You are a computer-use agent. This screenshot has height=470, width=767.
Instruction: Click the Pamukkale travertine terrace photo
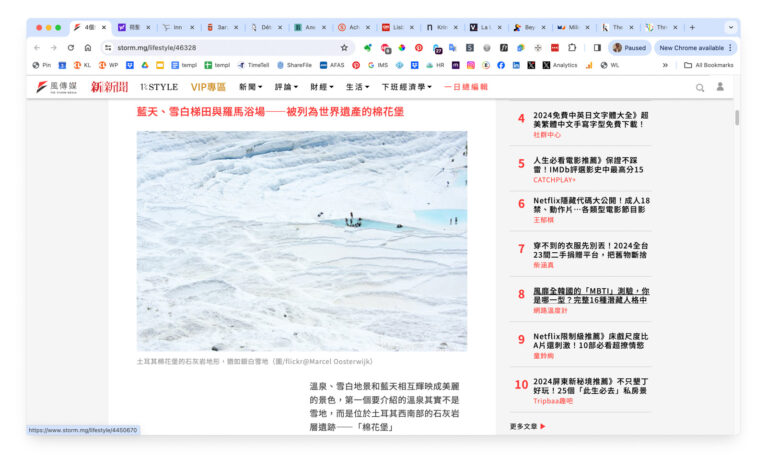(301, 240)
